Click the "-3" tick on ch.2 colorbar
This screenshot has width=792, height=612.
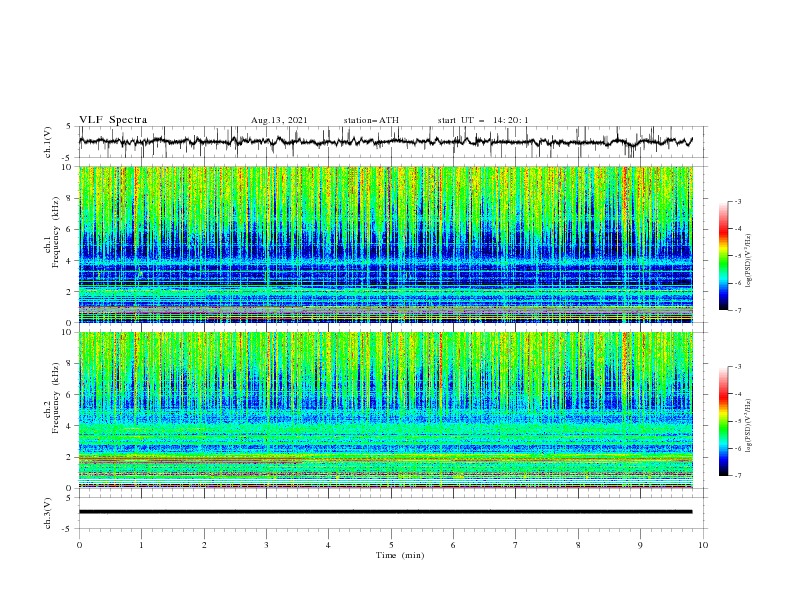coord(738,367)
